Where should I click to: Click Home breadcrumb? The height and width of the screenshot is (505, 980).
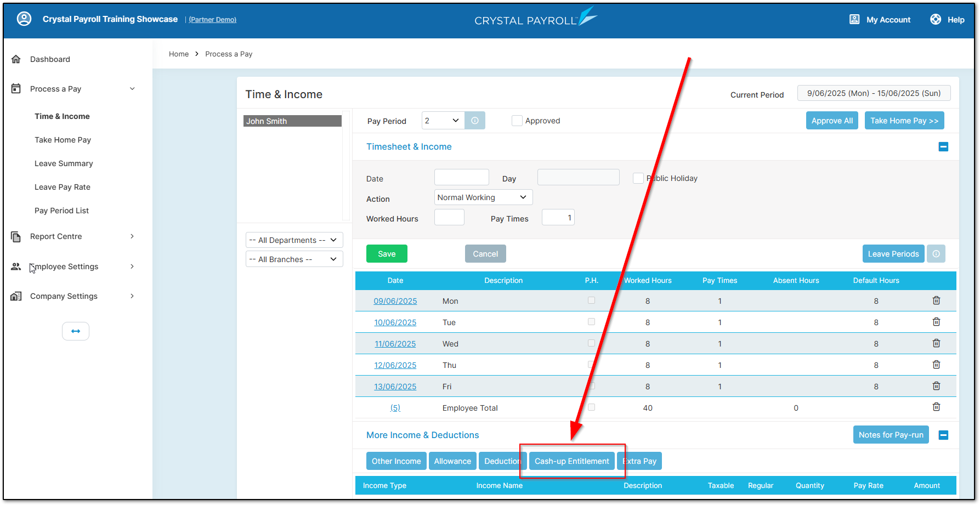pos(179,54)
